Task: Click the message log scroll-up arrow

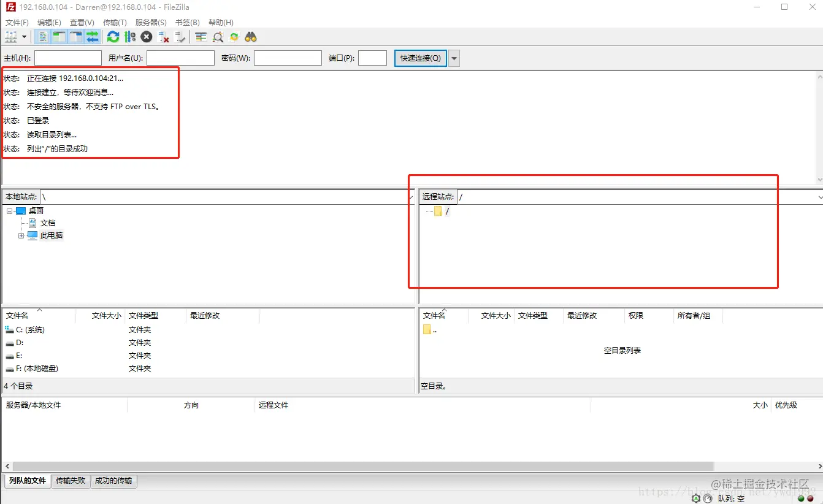Action: tap(819, 77)
